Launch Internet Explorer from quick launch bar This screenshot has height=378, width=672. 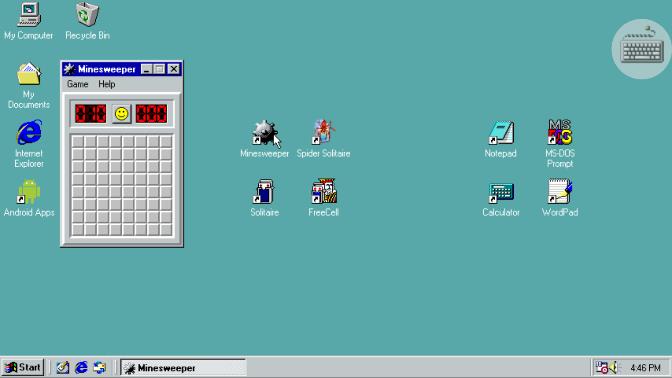tap(81, 368)
